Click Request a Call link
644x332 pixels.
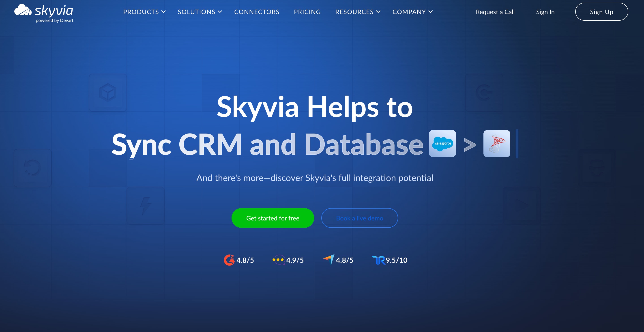pos(495,12)
